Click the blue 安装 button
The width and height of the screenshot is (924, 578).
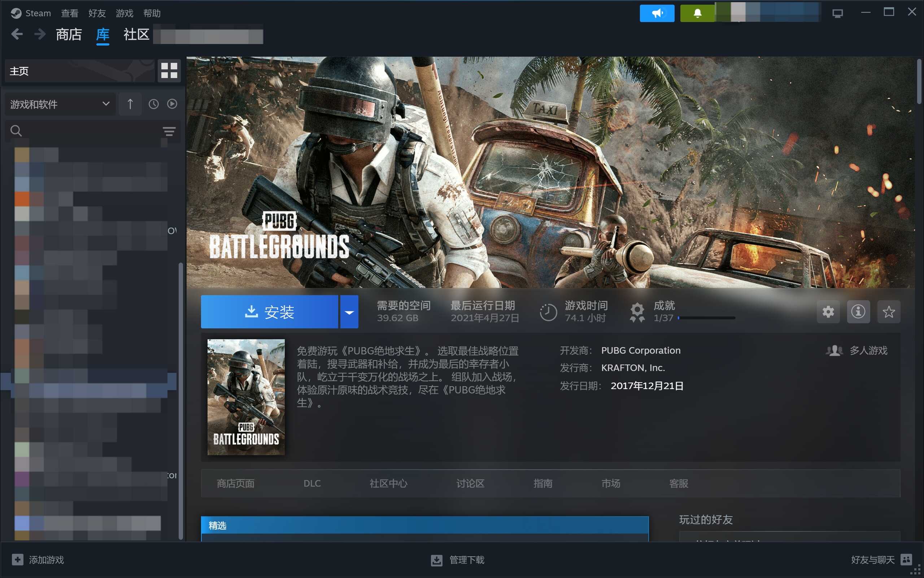tap(270, 311)
